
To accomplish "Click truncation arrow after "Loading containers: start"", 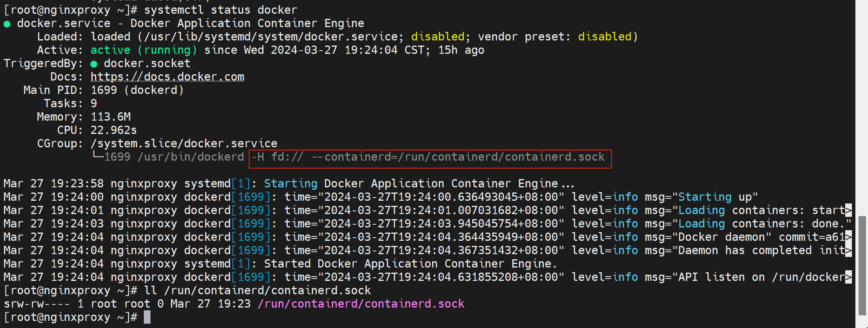I will pos(848,211).
